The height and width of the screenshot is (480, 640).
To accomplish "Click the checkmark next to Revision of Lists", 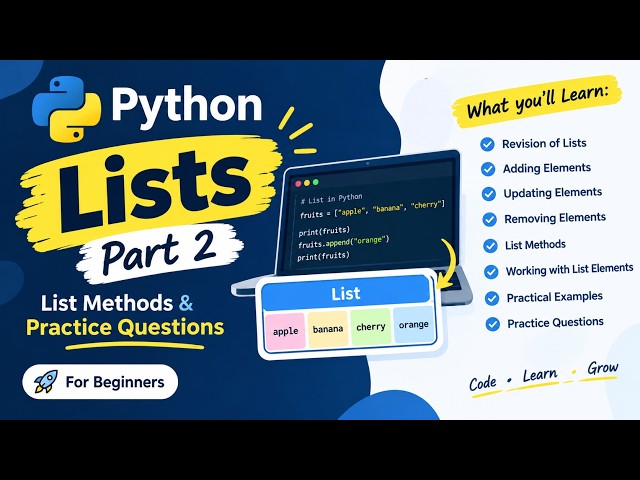I will point(487,144).
